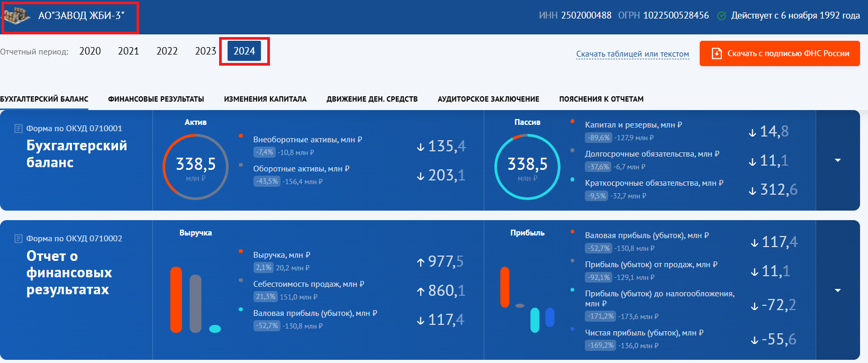Image resolution: width=868 pixels, height=363 pixels.
Task: Expand the Бухгалтерский баланс section arrow
Action: pos(837,160)
